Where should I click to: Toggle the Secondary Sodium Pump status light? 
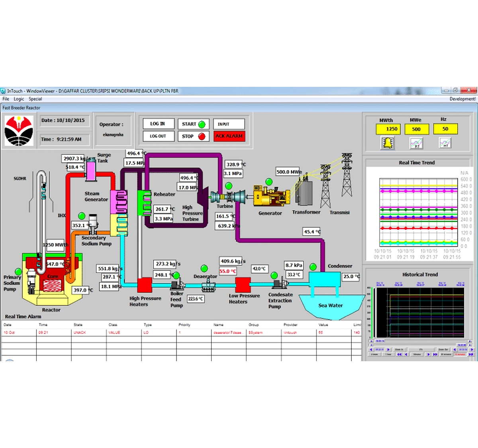coord(82,216)
